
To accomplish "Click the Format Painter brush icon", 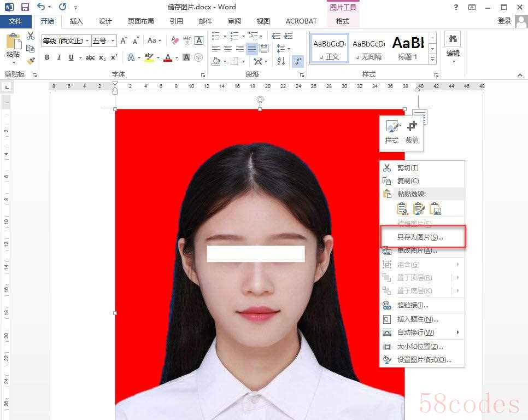I will click(31, 61).
